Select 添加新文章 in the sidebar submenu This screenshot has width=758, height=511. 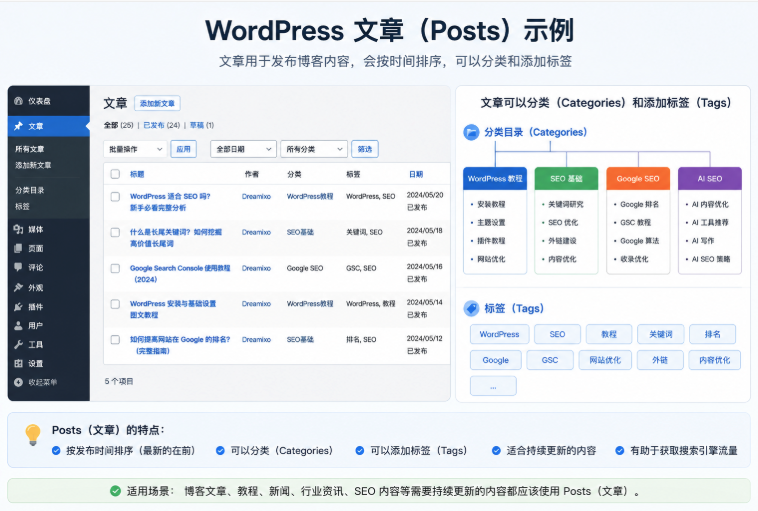33,165
